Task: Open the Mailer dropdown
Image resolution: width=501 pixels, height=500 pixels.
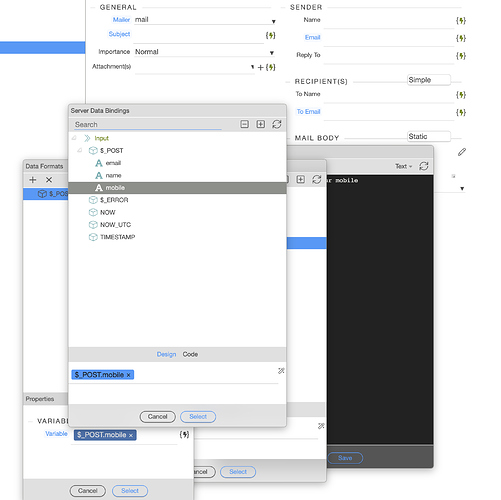Action: tap(273, 22)
